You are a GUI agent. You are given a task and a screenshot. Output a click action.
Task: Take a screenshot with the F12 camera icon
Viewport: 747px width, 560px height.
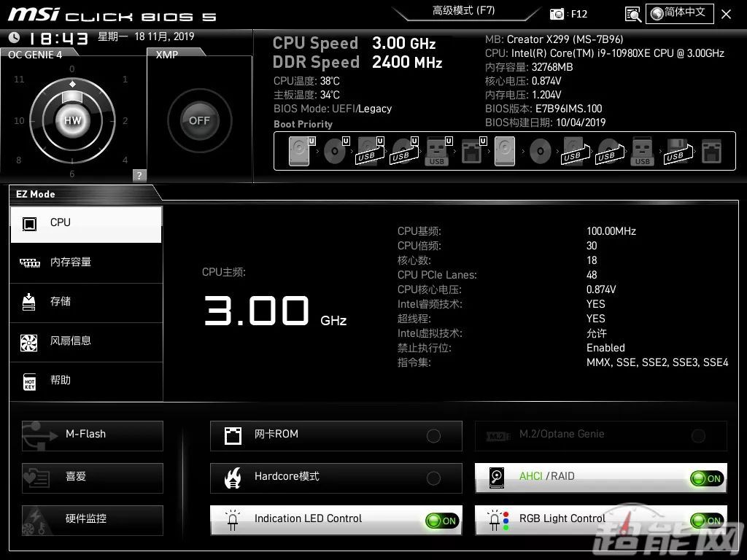click(x=557, y=14)
